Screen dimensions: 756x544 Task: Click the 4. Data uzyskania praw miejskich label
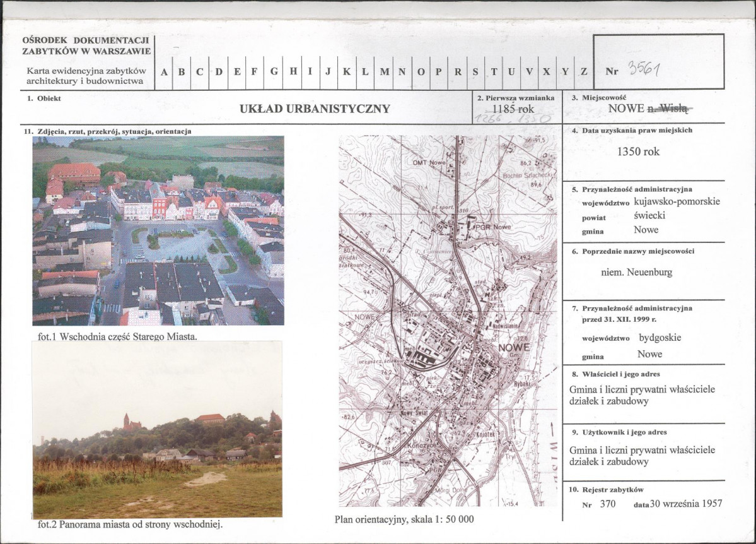coord(632,131)
